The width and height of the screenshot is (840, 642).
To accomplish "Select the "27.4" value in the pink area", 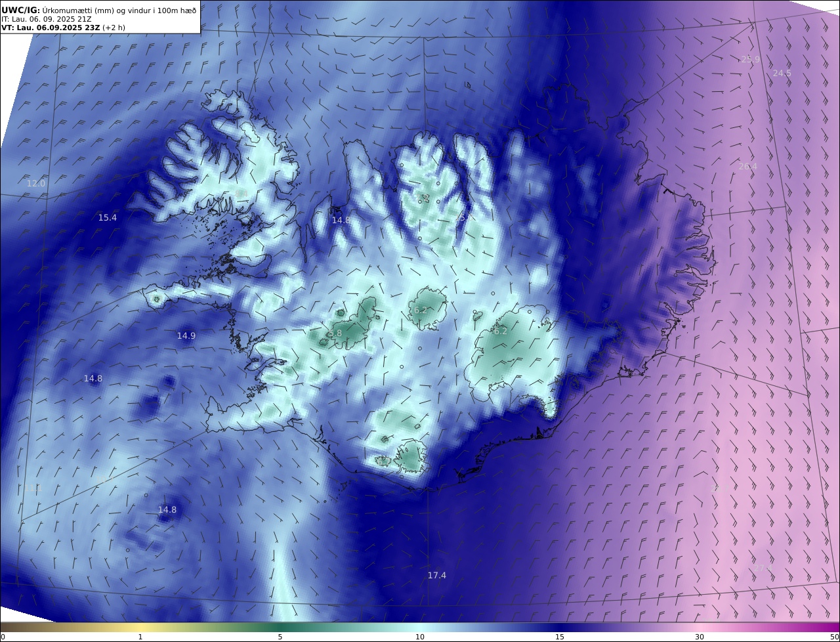I will (763, 568).
